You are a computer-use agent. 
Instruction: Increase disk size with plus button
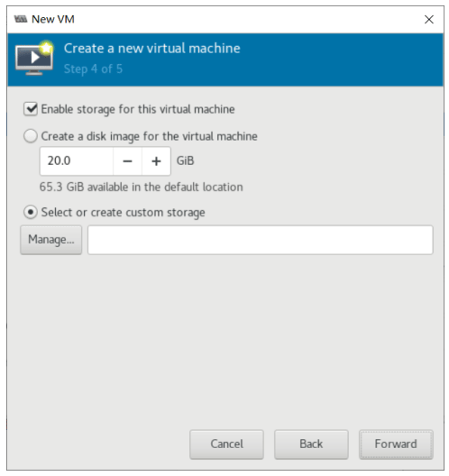click(156, 161)
